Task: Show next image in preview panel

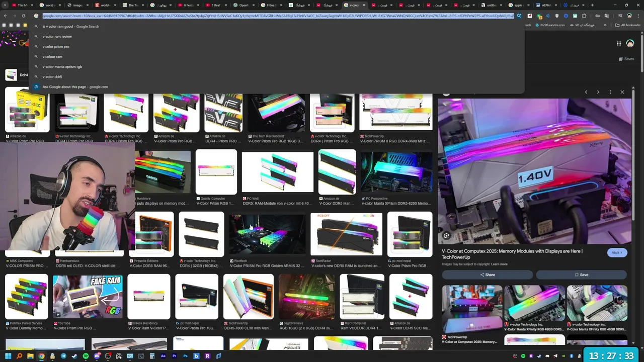Action: [x=598, y=92]
